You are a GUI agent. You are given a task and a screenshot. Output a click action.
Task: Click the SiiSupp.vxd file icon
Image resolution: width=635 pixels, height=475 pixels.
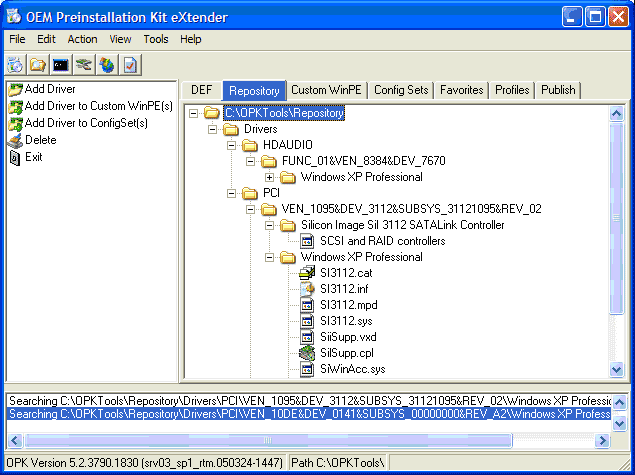click(307, 337)
